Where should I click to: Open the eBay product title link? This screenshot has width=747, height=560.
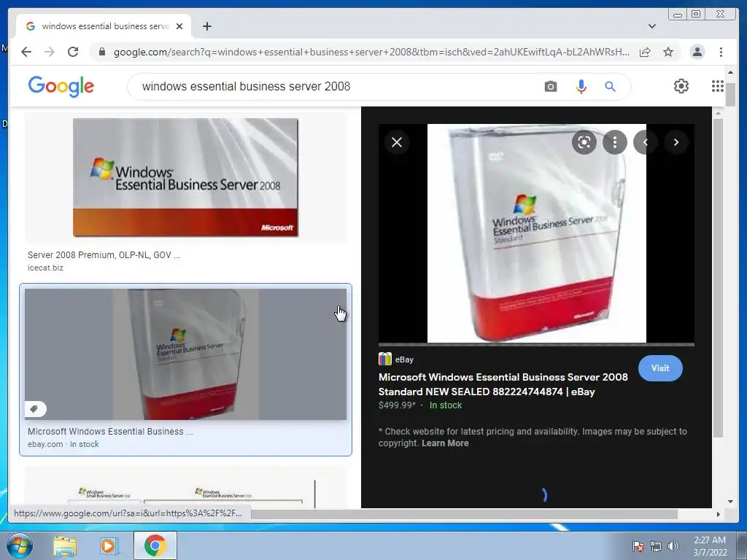pos(503,384)
